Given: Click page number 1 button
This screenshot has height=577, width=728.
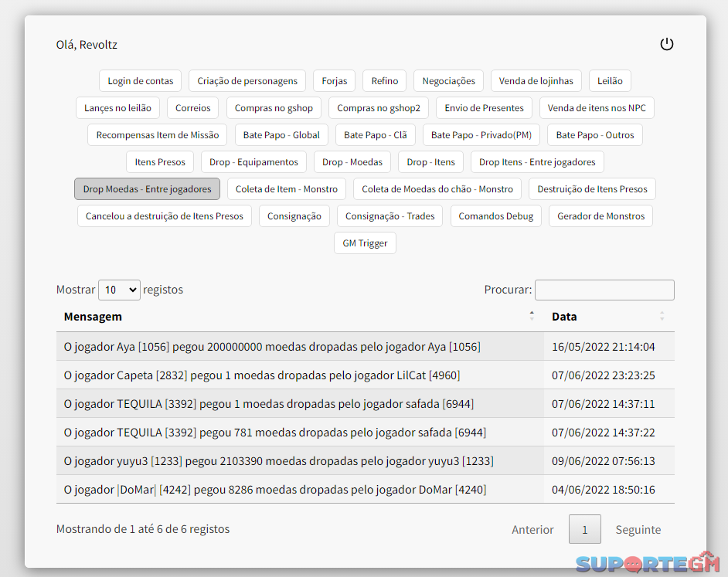Looking at the screenshot, I should (x=585, y=530).
